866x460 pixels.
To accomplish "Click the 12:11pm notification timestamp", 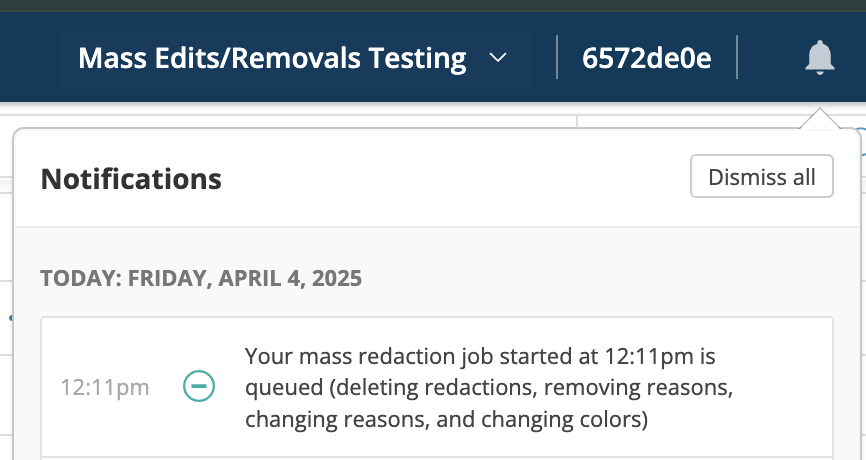I will (x=105, y=387).
